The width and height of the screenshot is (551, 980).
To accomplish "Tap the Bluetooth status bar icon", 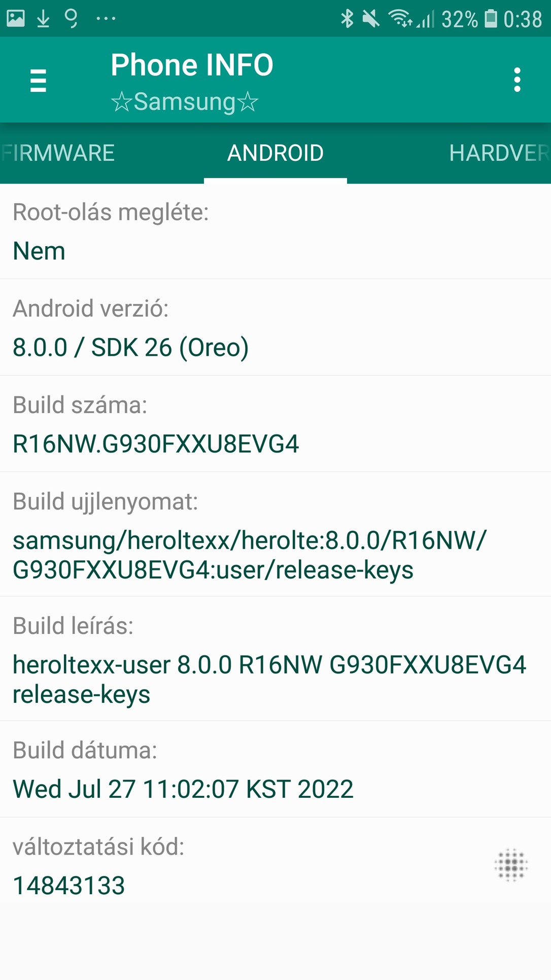I will pyautogui.click(x=347, y=19).
